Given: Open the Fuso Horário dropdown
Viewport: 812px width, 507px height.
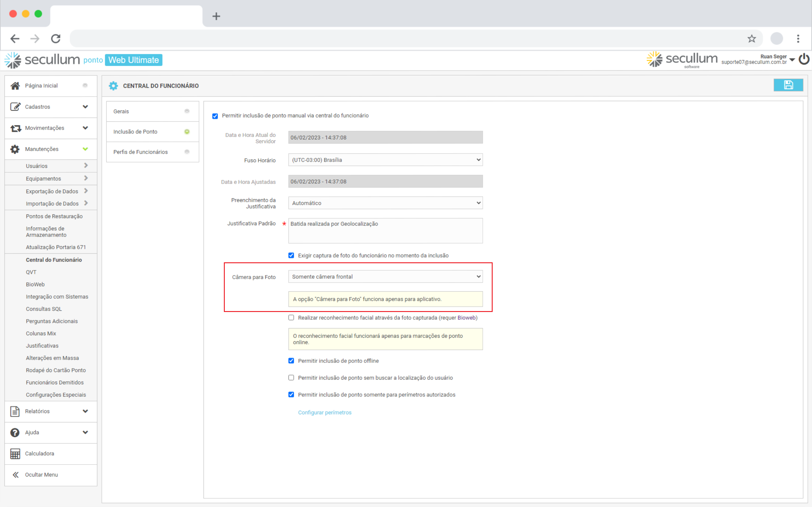Looking at the screenshot, I should (x=385, y=160).
